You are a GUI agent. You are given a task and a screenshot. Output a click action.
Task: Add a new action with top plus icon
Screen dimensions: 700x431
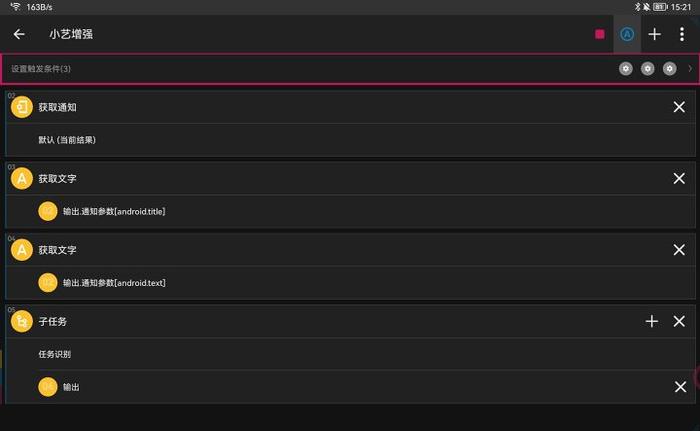pos(654,34)
